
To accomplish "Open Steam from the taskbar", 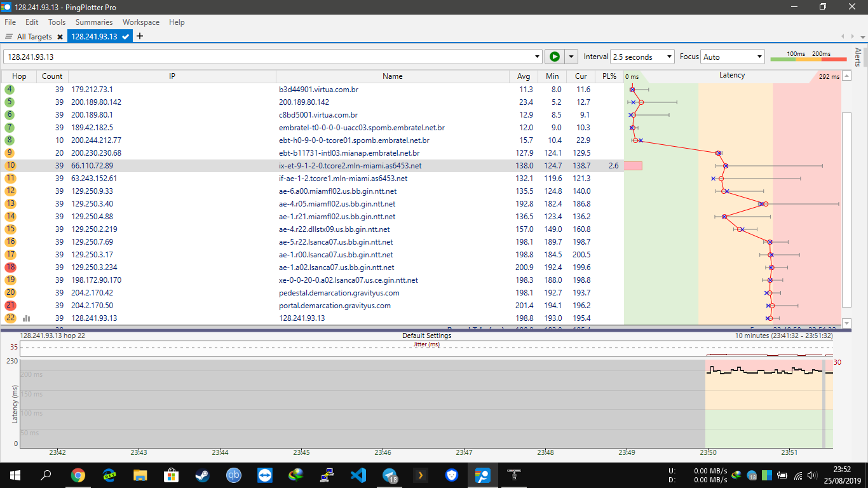I will pyautogui.click(x=203, y=475).
